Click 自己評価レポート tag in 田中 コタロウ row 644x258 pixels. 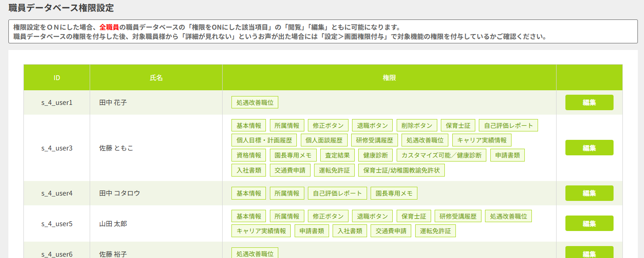(337, 193)
